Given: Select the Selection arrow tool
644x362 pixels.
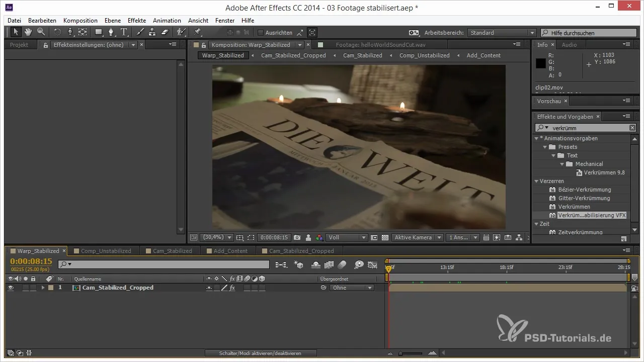Looking at the screenshot, I should 17,32.
